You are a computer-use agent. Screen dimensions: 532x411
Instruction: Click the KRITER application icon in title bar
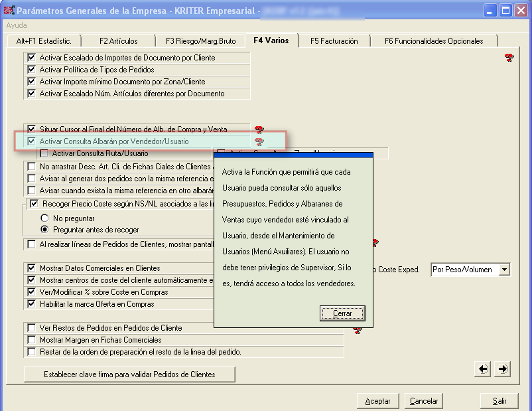click(x=9, y=11)
